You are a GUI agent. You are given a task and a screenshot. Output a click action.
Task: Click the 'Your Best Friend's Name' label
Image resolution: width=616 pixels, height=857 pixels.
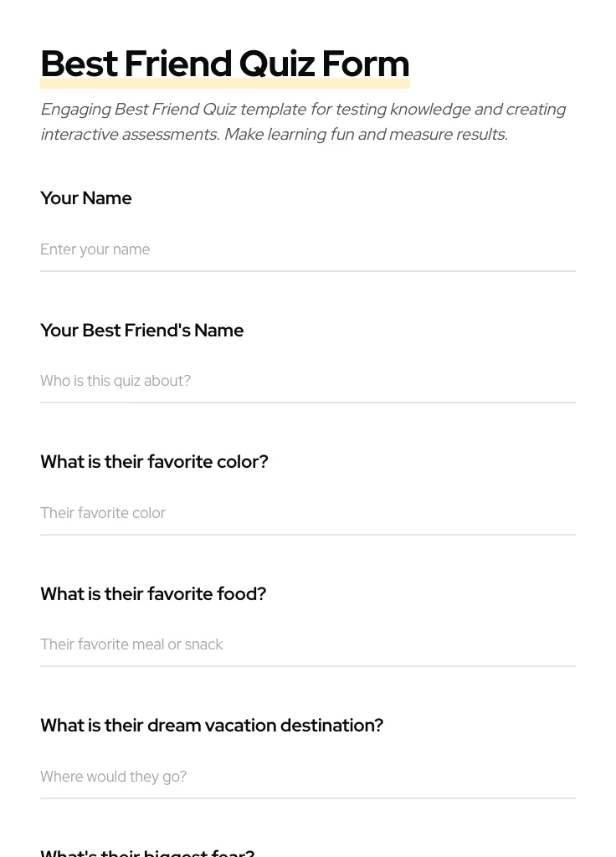142,331
